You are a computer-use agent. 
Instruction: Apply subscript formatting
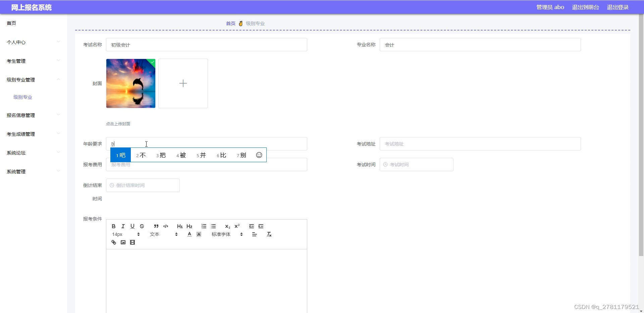click(227, 226)
